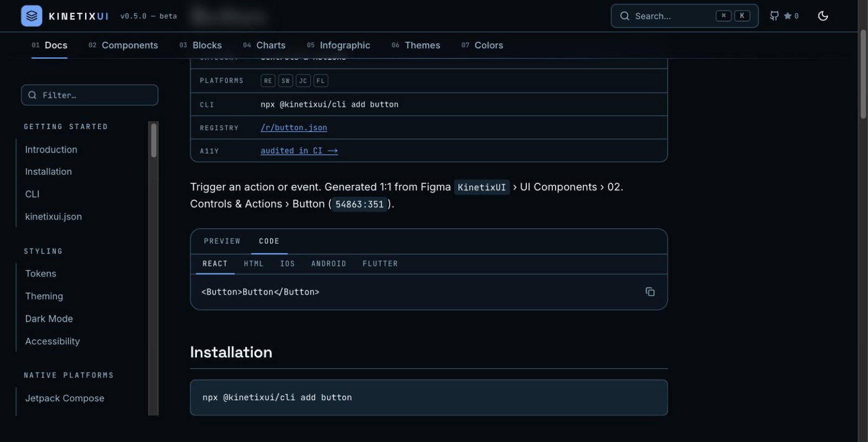
Task: Click the search magnifier icon in header
Action: tap(625, 16)
